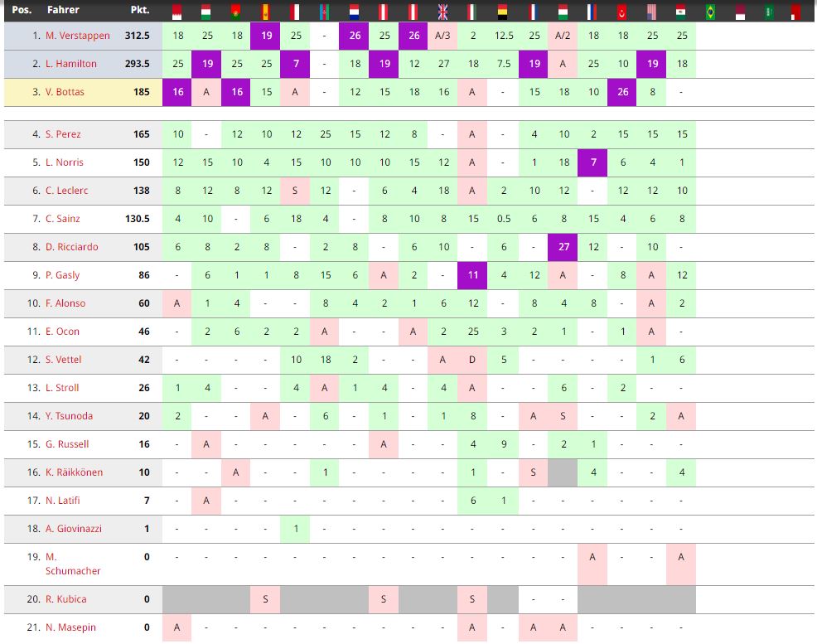Click the Fahrer column header

(x=63, y=10)
